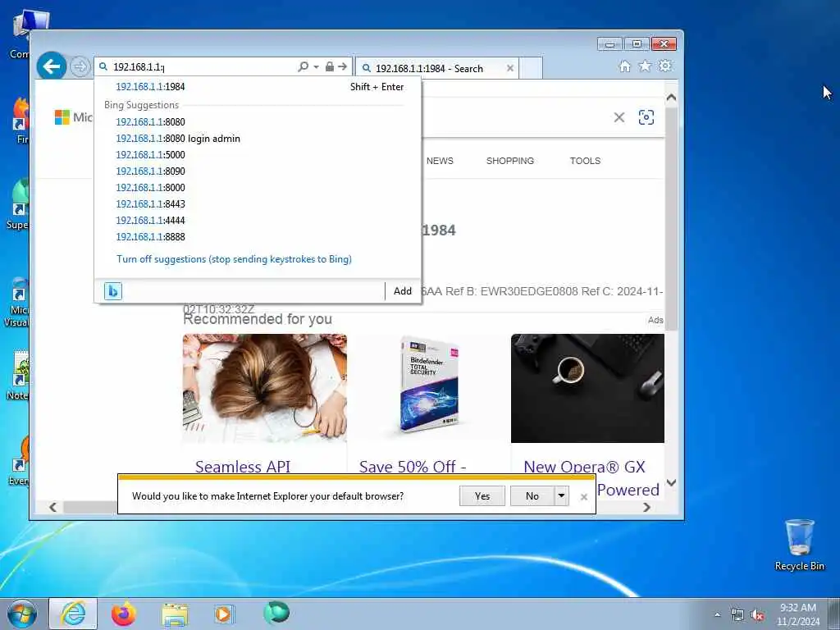Click the address bar magnifier search icon
Image resolution: width=840 pixels, height=630 pixels.
[x=304, y=66]
